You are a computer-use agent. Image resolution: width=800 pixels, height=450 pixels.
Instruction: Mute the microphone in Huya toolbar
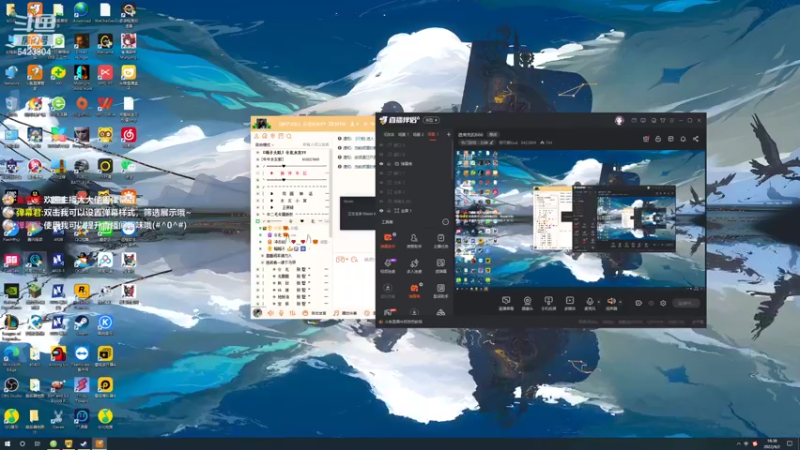[x=589, y=303]
